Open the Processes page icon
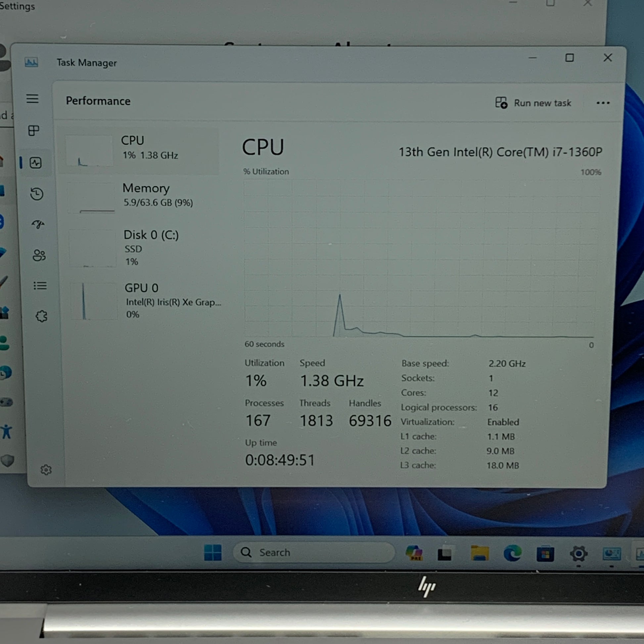 (34, 130)
